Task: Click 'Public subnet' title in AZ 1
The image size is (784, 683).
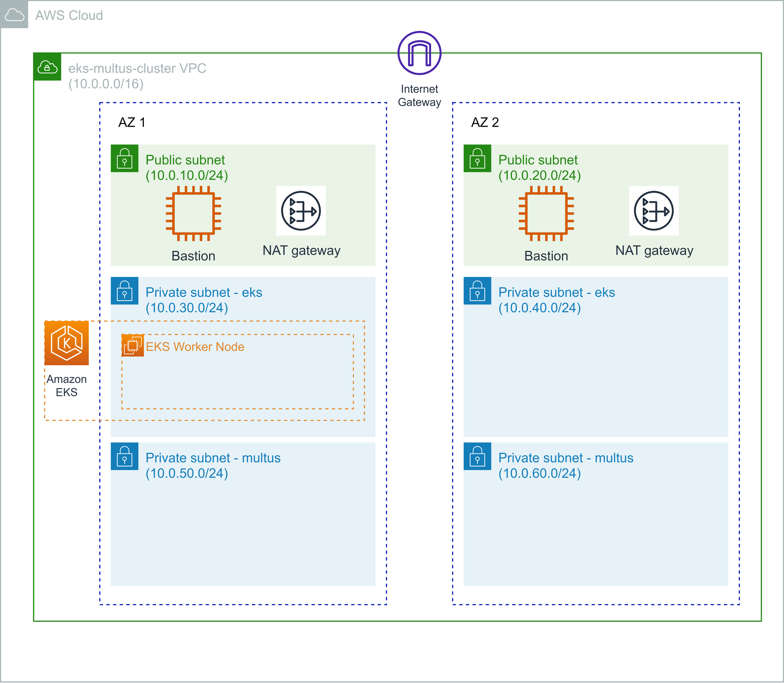Action: tap(185, 160)
